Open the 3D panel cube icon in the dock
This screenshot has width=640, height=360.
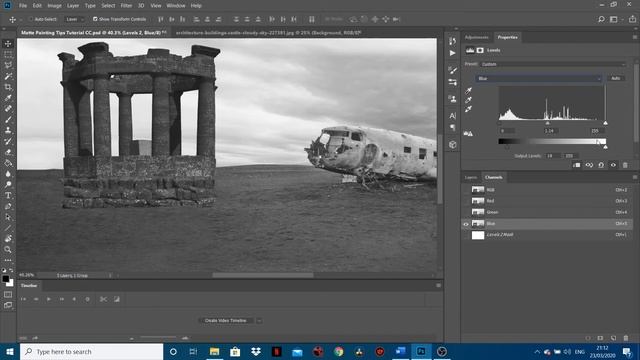tap(452, 144)
